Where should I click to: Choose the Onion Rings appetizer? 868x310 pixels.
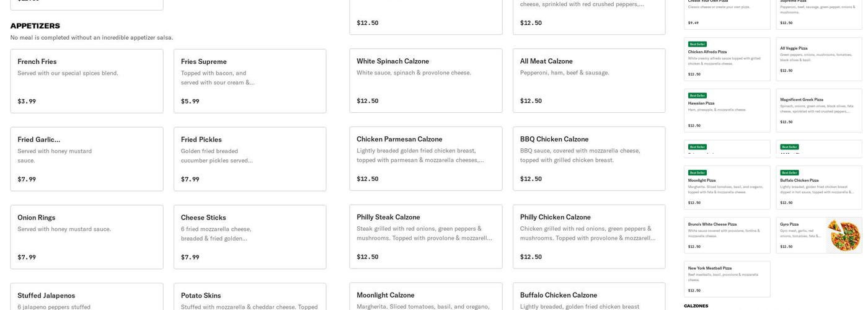[87, 237]
